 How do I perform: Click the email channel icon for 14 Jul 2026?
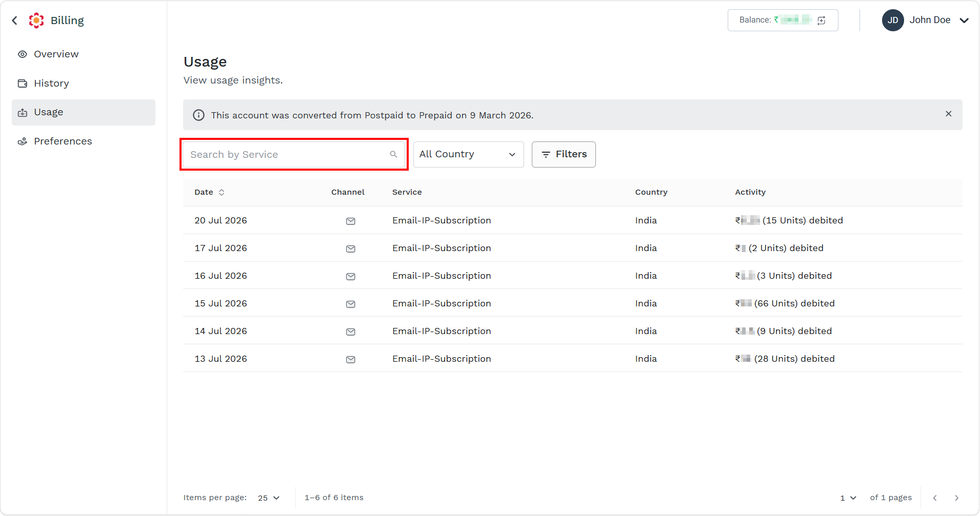pyautogui.click(x=351, y=332)
